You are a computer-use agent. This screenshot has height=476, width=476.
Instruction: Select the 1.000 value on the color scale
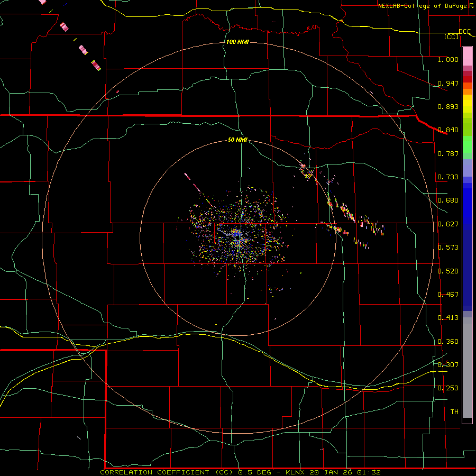pos(448,59)
